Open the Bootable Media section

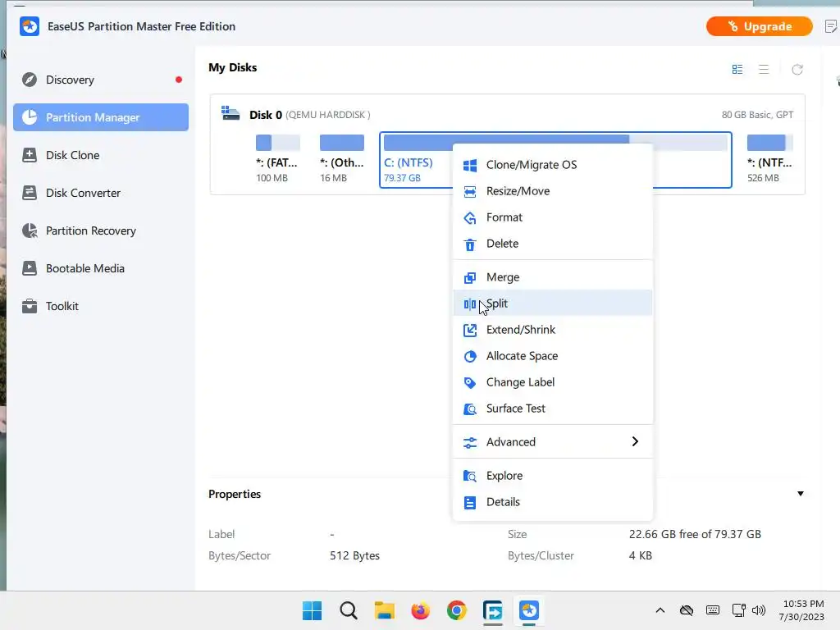click(x=101, y=268)
